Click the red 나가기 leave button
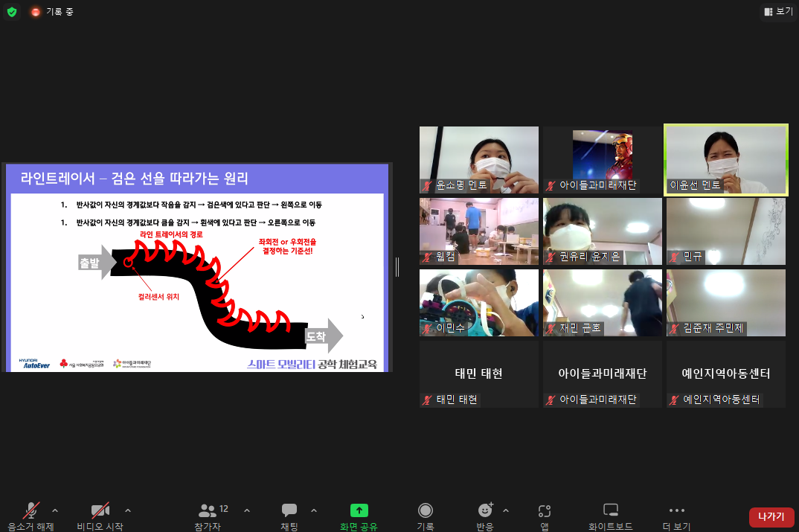Screen dimensions: 799x532 pos(771,516)
